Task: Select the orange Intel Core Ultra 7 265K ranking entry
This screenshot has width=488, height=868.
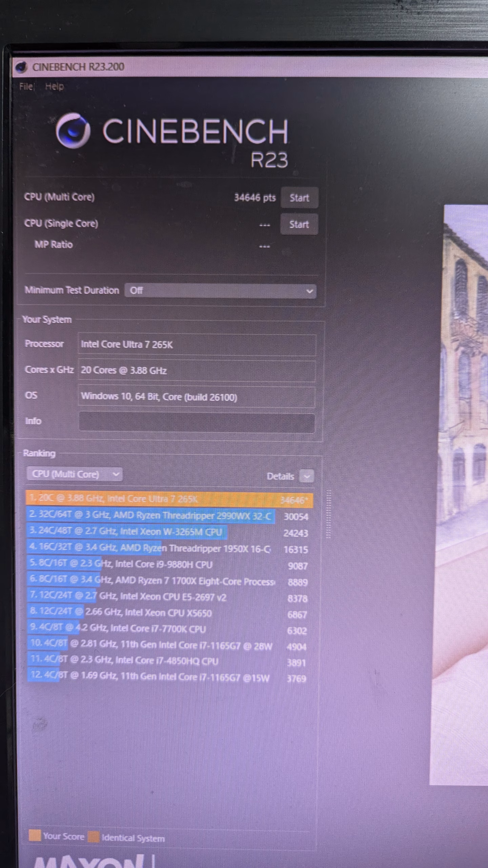Action: pyautogui.click(x=169, y=499)
